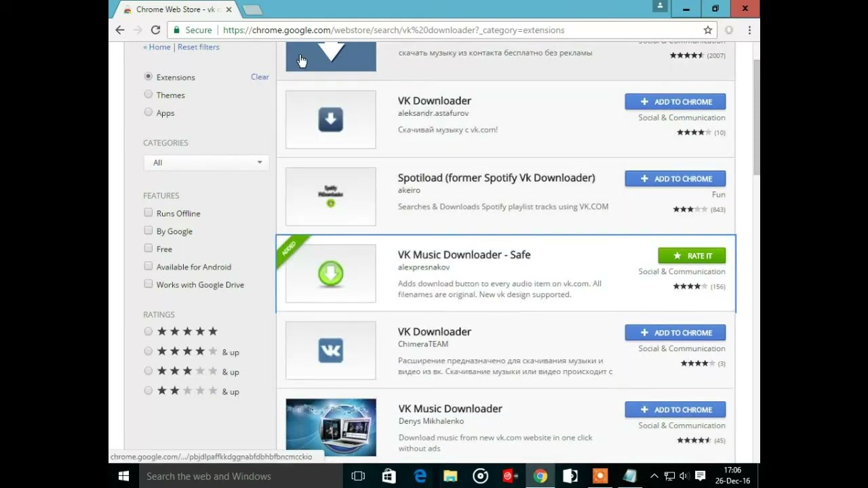Filter by five-star rating
This screenshot has height=488, width=868.
tap(148, 331)
